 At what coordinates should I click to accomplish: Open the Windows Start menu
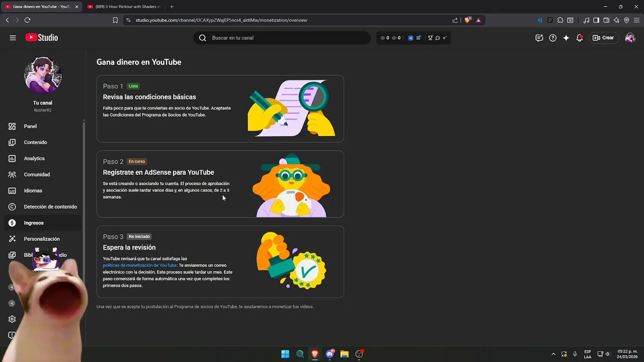[x=285, y=354]
